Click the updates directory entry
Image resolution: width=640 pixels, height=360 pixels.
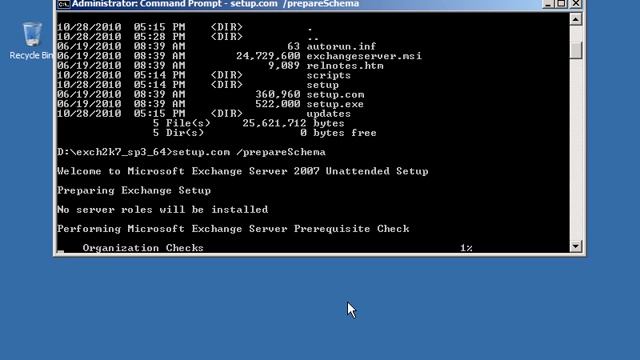[x=329, y=114]
